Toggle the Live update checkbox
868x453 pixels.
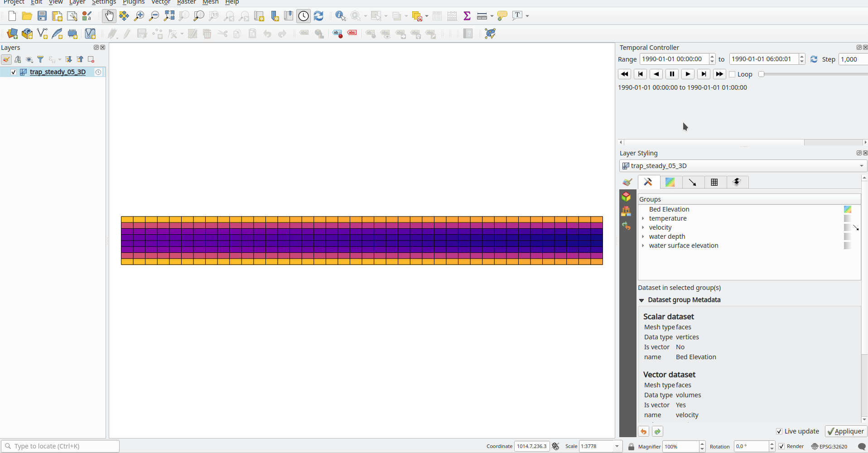pos(779,431)
